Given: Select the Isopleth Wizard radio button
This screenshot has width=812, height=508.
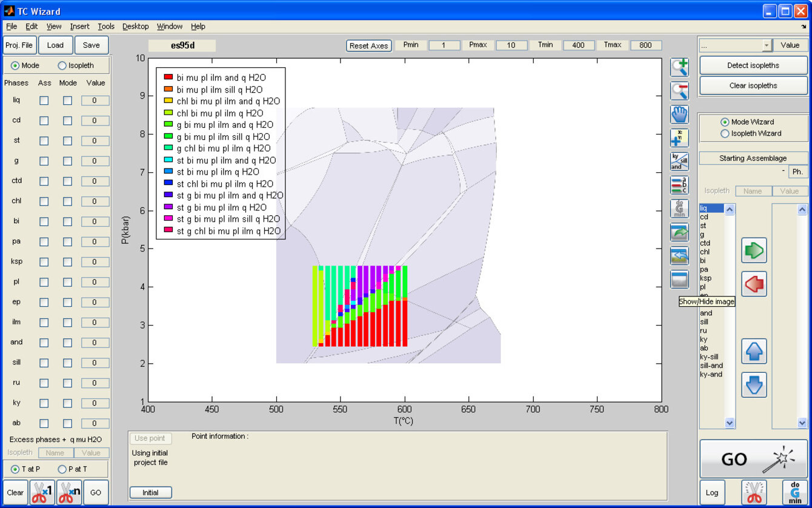Looking at the screenshot, I should [x=725, y=133].
